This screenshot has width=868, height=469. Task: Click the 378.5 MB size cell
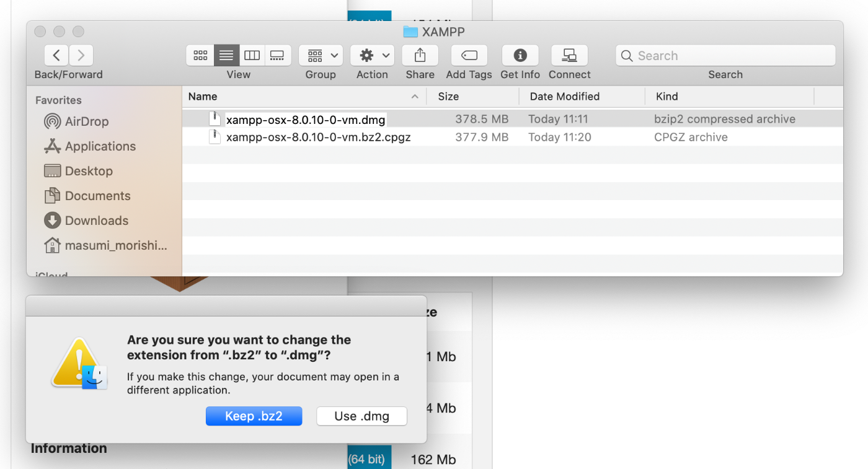(482, 119)
